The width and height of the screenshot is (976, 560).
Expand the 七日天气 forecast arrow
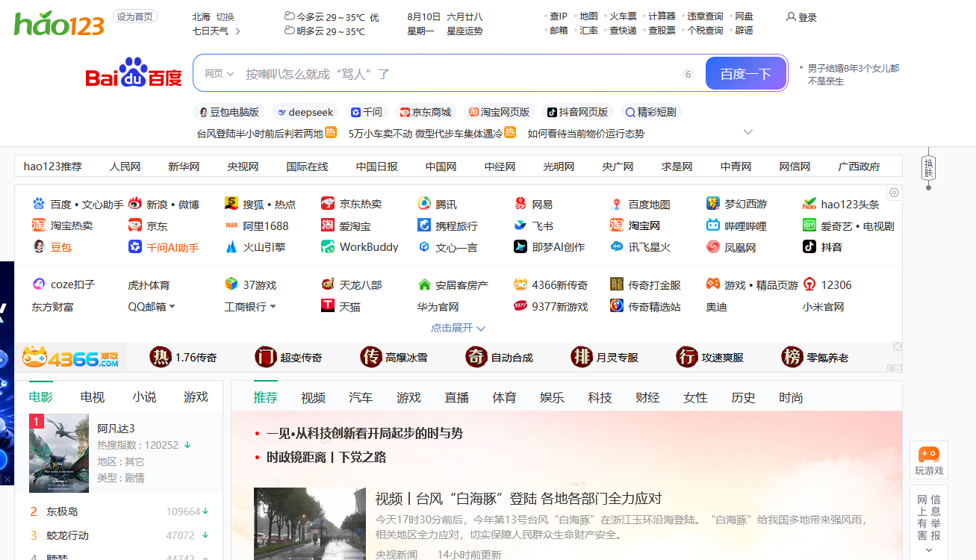pyautogui.click(x=238, y=31)
